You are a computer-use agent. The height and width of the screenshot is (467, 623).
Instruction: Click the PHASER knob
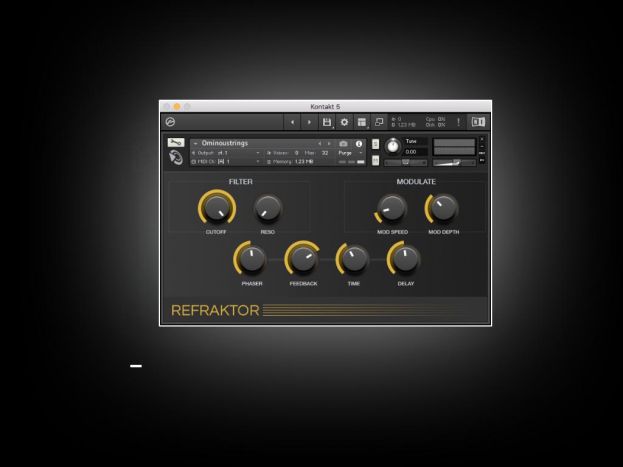coord(251,259)
